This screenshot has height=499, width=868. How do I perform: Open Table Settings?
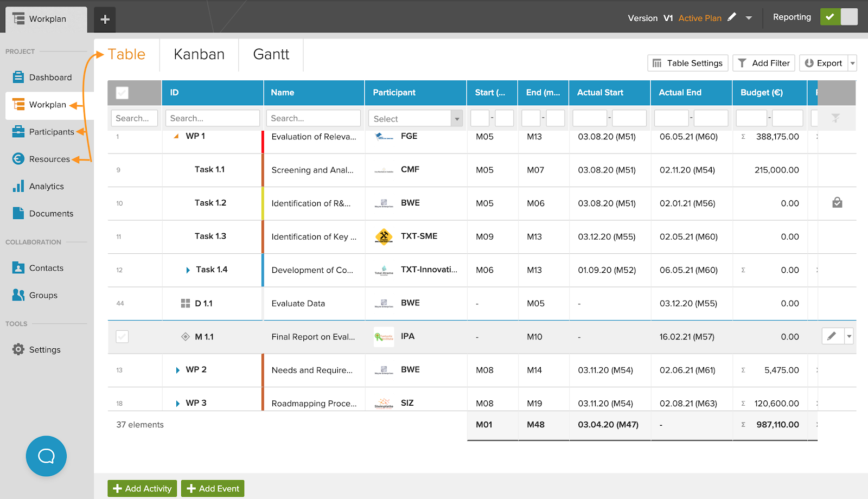click(x=688, y=63)
